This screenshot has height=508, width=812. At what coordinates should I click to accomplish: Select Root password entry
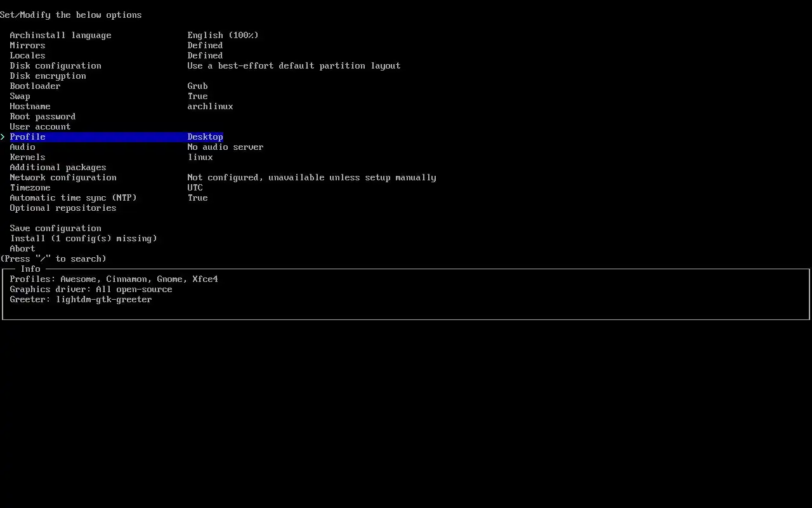click(43, 116)
